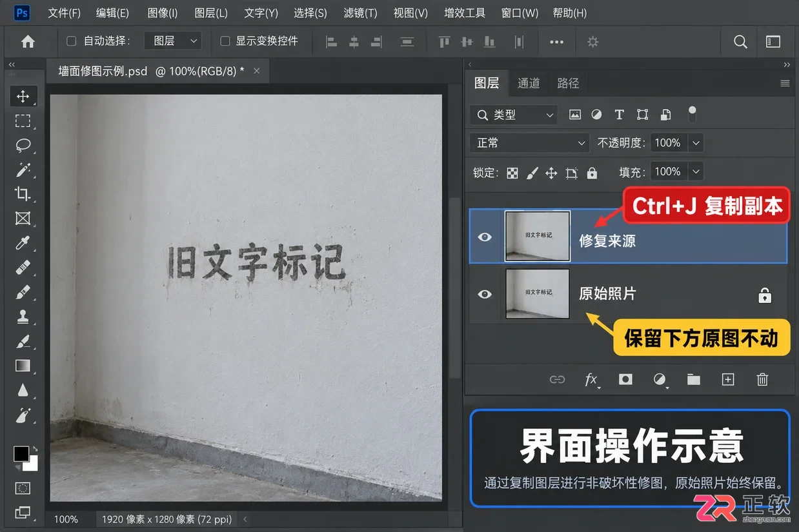Viewport: 799px width, 532px height.
Task: Open the 图像(I) menu
Action: 163,13
